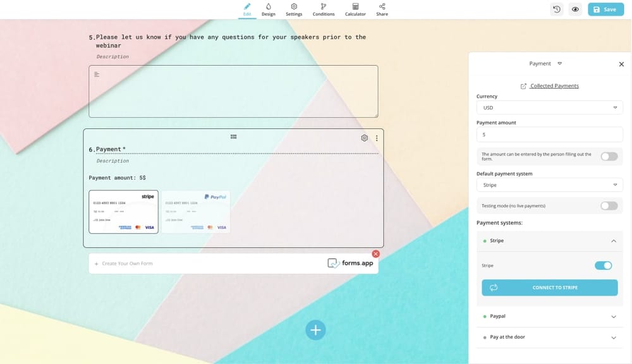Open the Currency USD dropdown

(x=549, y=108)
